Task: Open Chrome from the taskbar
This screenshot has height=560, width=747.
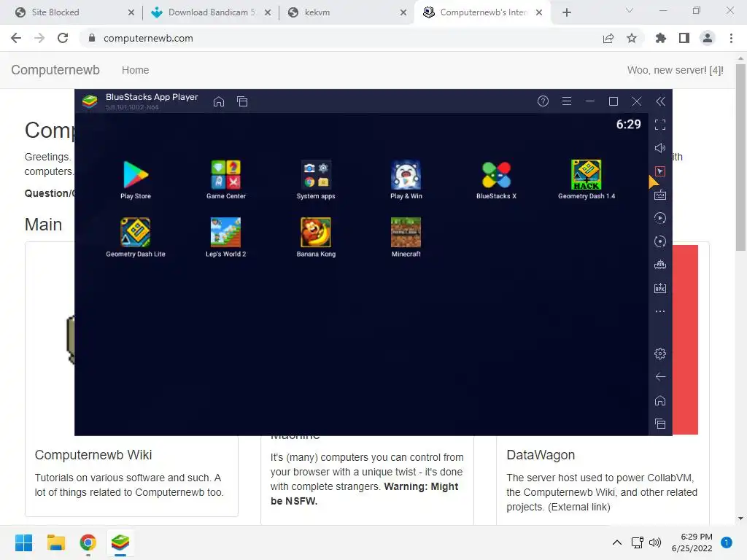Action: pyautogui.click(x=88, y=542)
